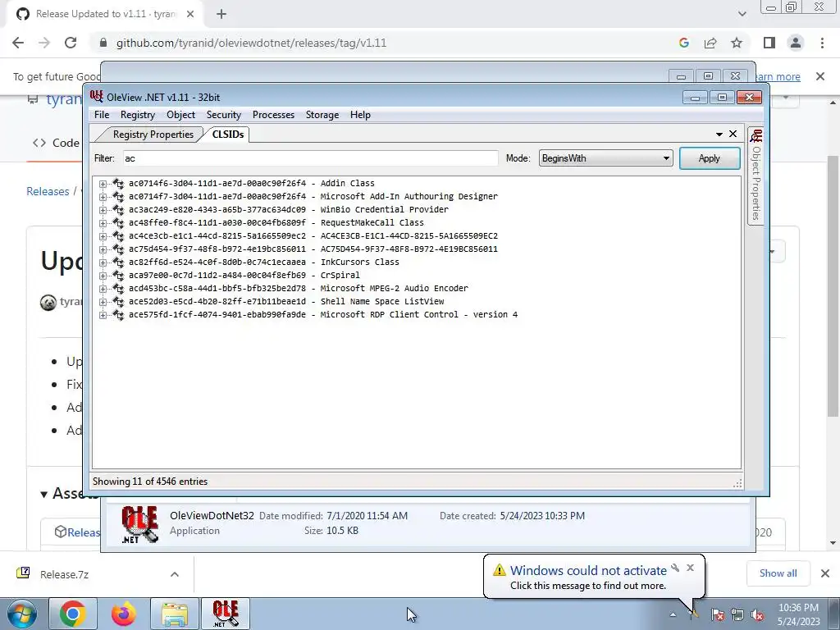Screen dimensions: 840x630
Task: Close the Chrome downloads bar
Action: 825,573
